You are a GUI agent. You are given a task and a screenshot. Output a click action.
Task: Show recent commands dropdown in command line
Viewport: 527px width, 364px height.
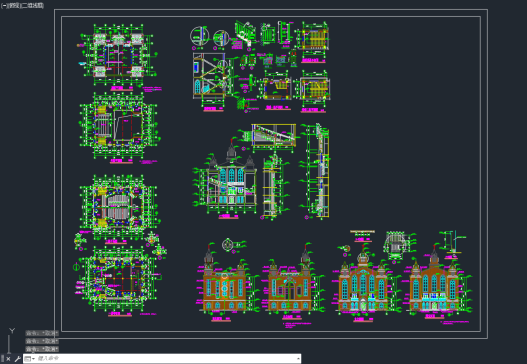[30, 359]
